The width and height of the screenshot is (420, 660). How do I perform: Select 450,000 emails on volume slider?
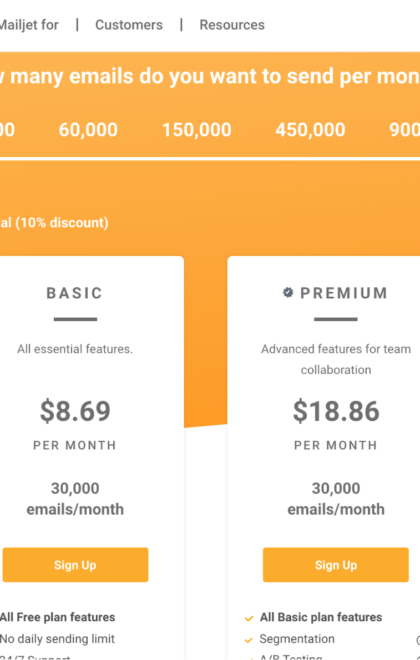[x=310, y=130]
